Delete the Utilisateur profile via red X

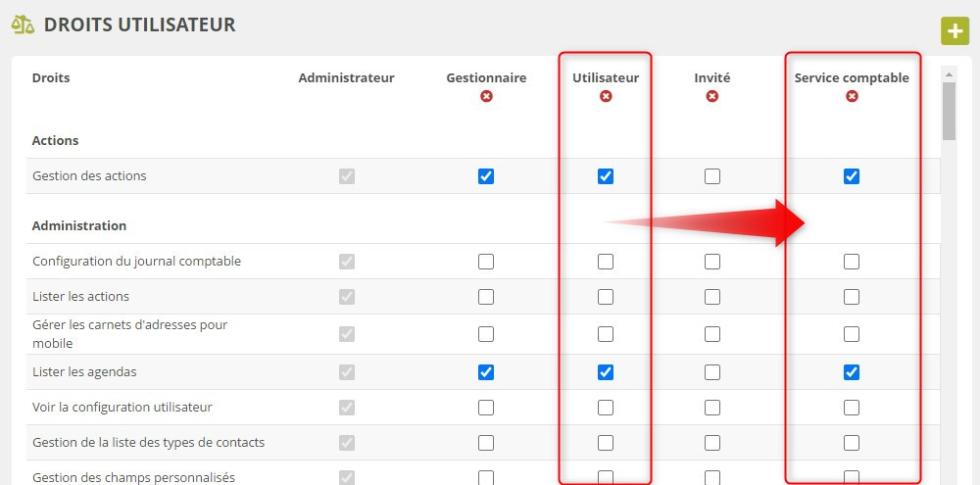606,96
